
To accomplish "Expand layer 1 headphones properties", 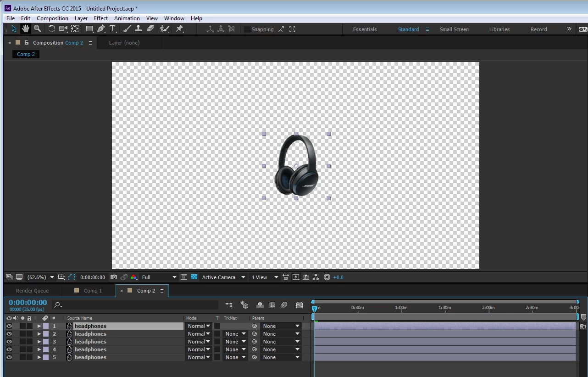I will [39, 326].
